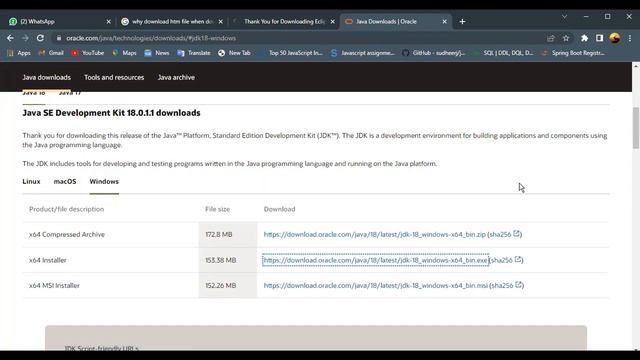Switch to 'why download htm file' tab

(x=172, y=22)
